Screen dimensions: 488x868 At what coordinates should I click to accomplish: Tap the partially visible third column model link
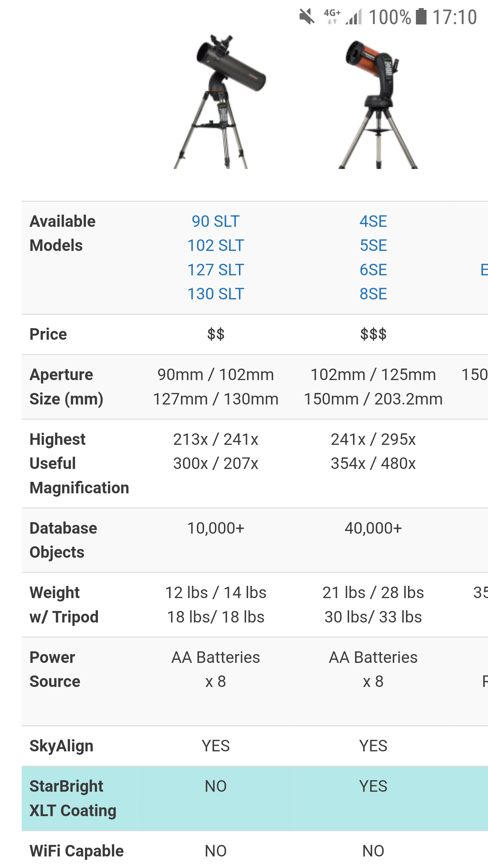point(484,270)
